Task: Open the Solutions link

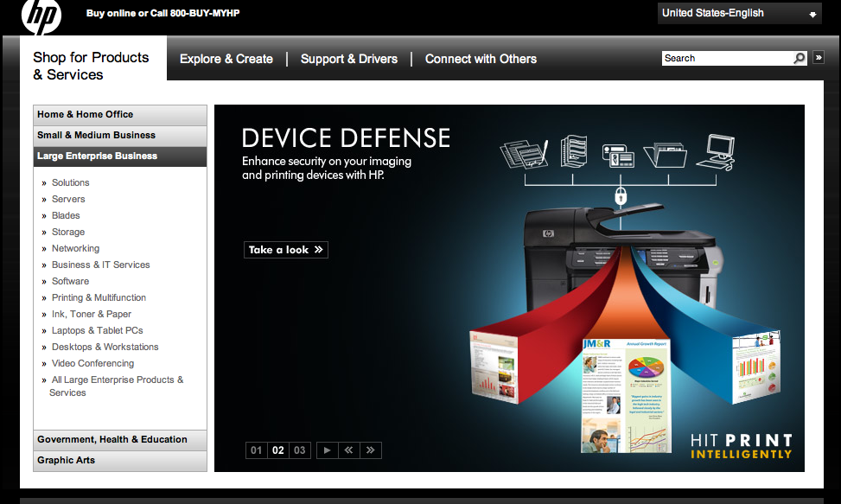Action: click(x=70, y=182)
